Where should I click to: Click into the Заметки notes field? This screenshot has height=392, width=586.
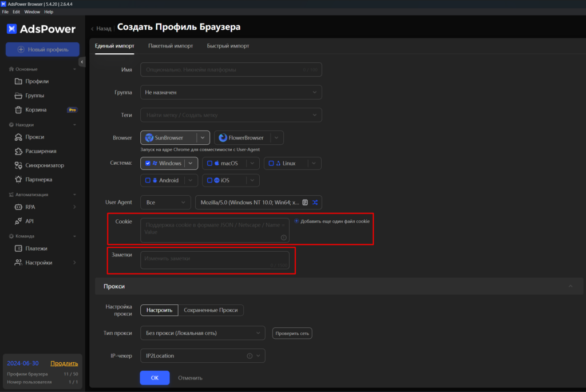[x=215, y=259]
